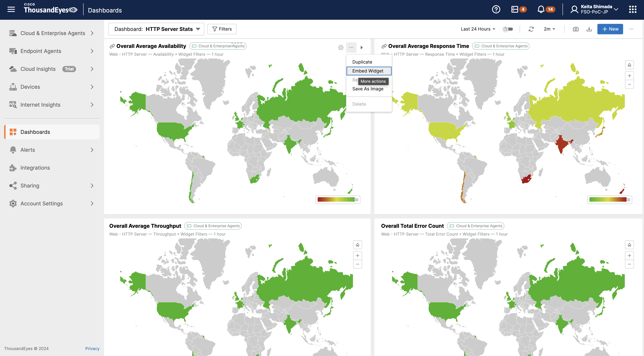The height and width of the screenshot is (356, 644).
Task: Open the help question mark icon
Action: coord(496,10)
